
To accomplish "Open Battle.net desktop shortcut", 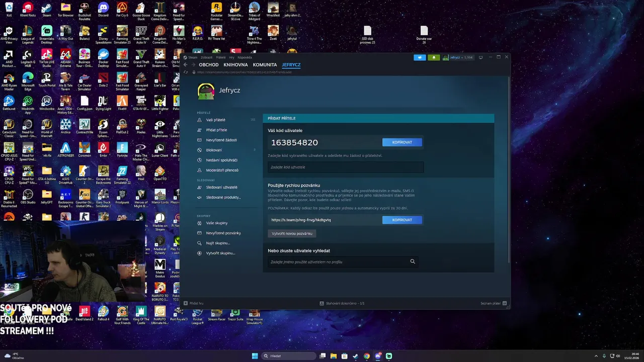I will click(x=9, y=103).
